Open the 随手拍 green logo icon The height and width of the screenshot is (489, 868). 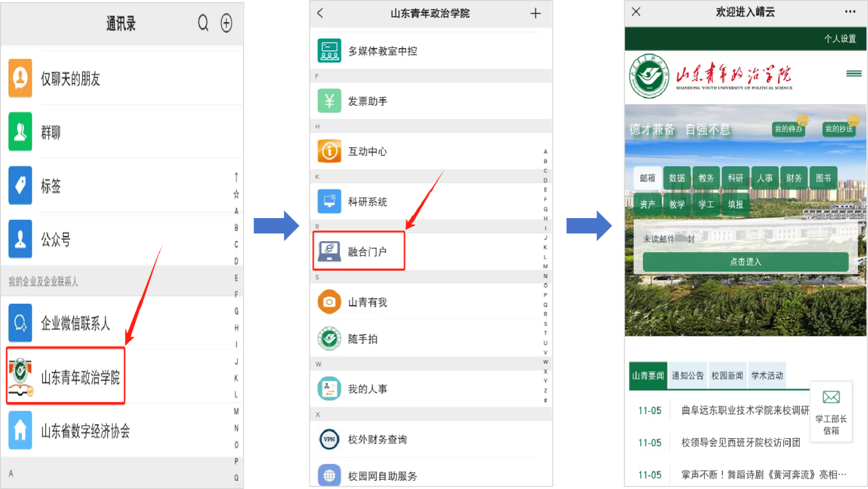[x=329, y=339]
